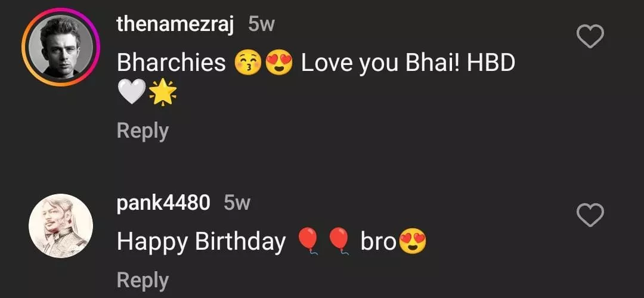Image resolution: width=644 pixels, height=298 pixels.
Task: Click the second red balloon emoji before bro
Action: click(x=339, y=241)
